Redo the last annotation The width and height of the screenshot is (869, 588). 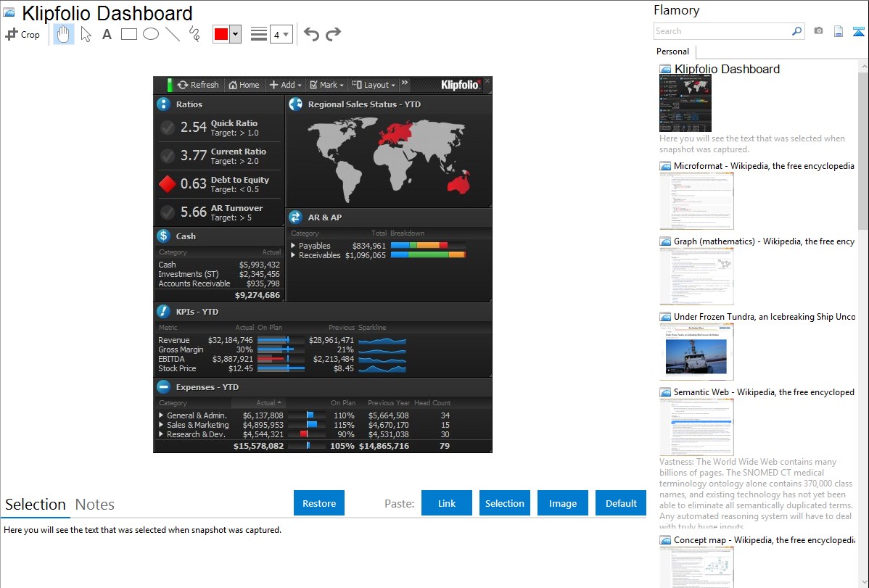[333, 34]
